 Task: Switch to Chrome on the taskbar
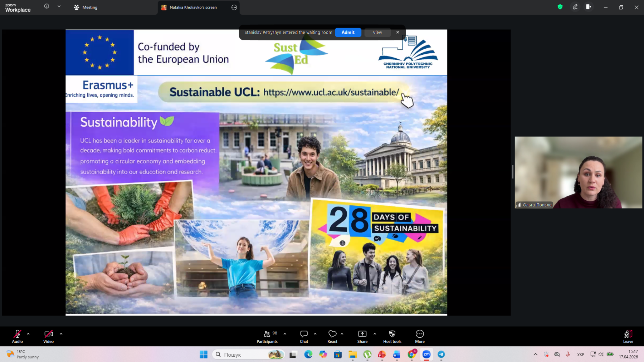412,354
